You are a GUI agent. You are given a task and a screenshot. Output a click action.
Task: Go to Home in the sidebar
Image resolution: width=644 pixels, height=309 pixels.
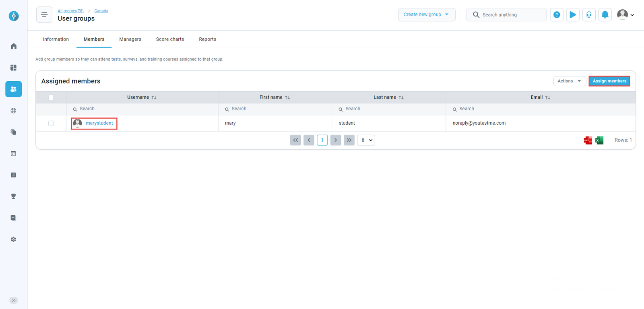[x=14, y=46]
